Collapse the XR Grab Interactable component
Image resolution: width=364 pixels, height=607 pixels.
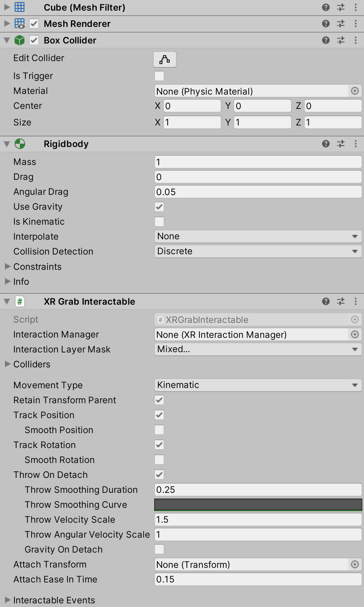[x=7, y=302]
